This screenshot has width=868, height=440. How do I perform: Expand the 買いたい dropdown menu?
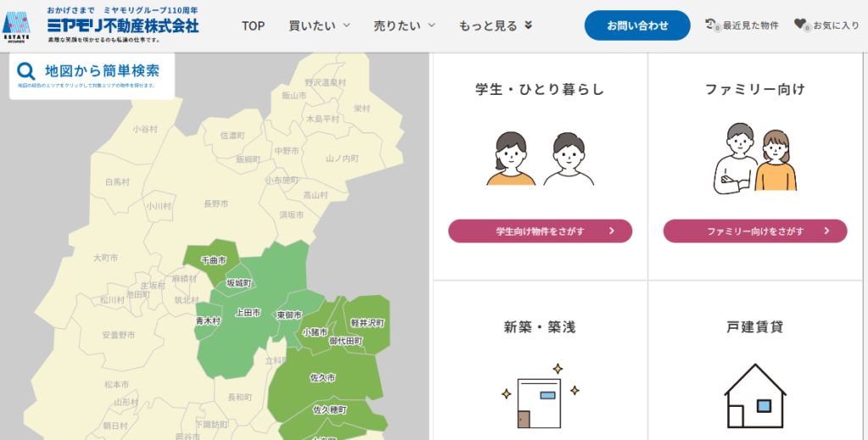319,25
